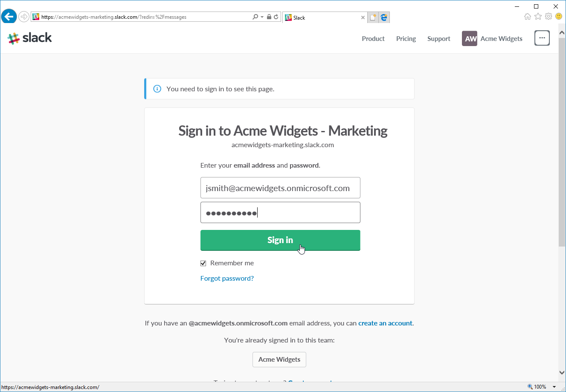Click the refresh page icon

[x=276, y=17]
